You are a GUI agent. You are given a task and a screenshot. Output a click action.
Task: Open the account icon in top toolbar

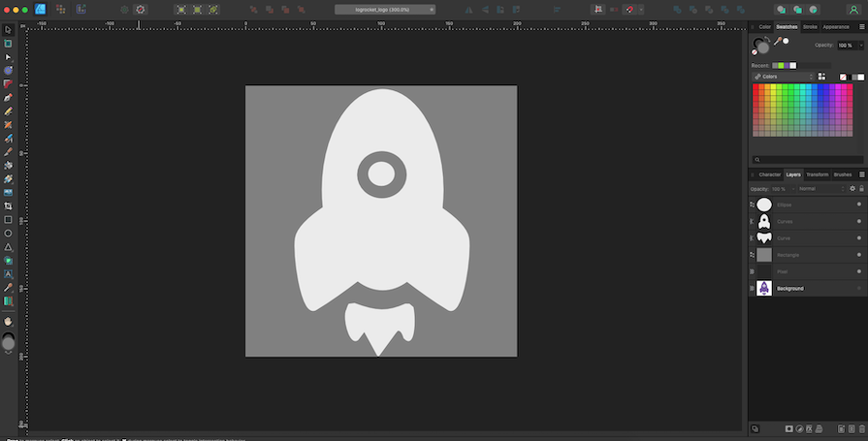(x=852, y=9)
